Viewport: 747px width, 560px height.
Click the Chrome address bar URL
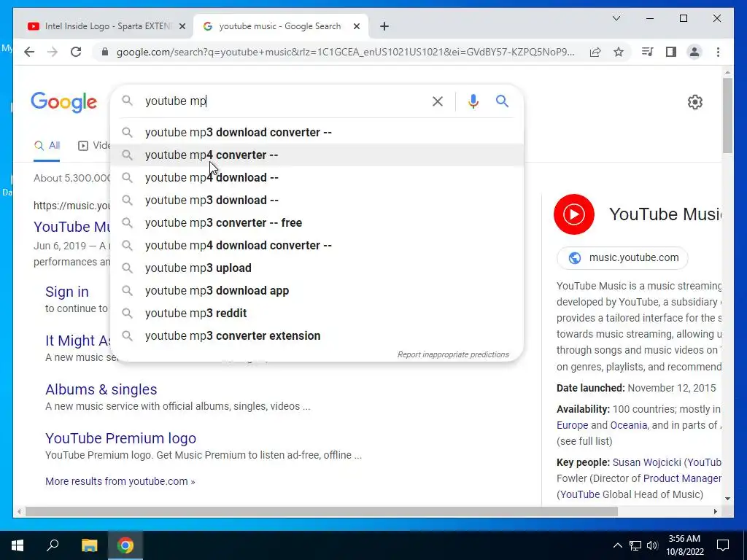(x=345, y=52)
